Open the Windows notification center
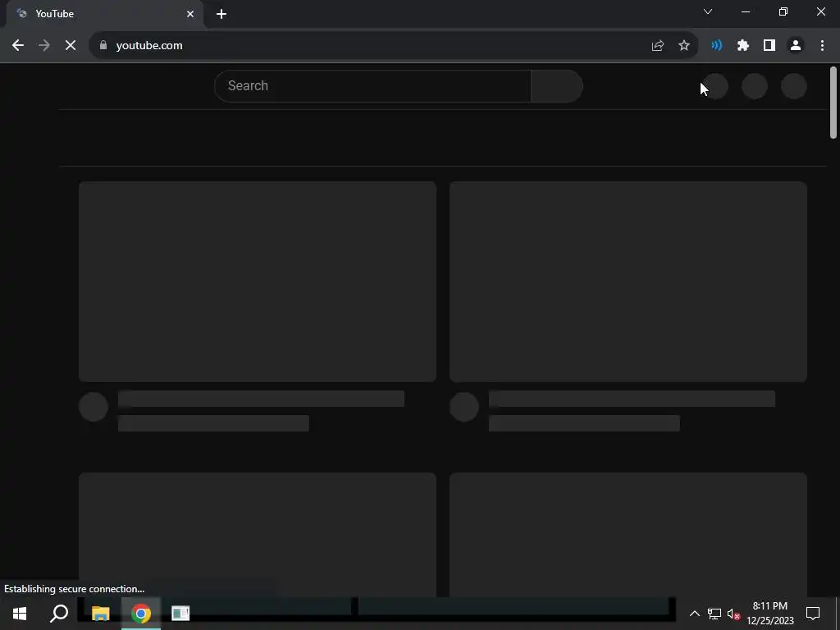Screen dimensions: 840x630 coord(813,614)
